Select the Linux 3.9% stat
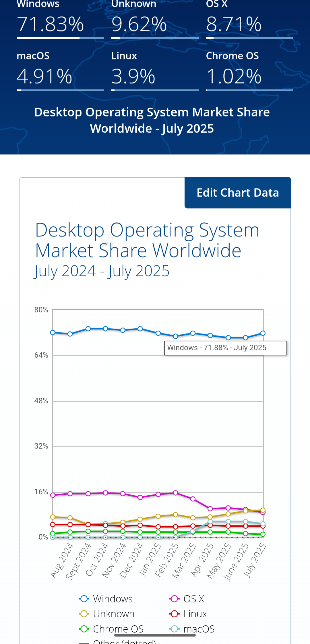The width and height of the screenshot is (310, 644). tap(155, 71)
